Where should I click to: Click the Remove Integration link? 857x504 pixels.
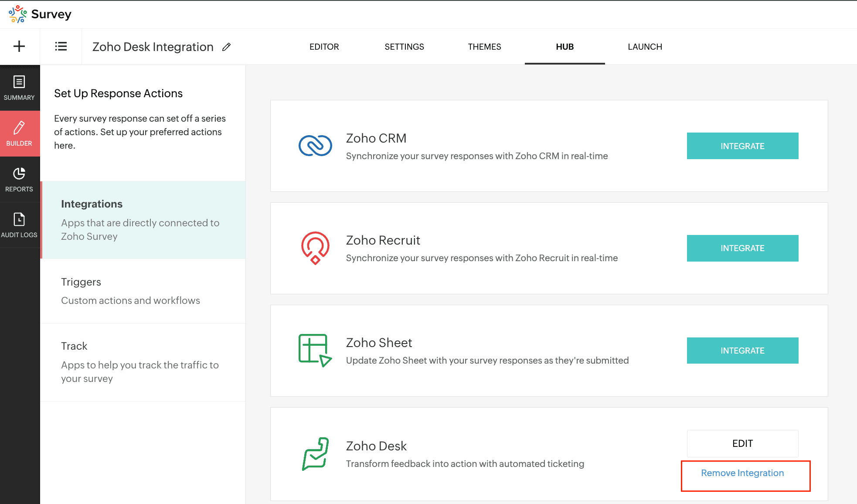(742, 473)
